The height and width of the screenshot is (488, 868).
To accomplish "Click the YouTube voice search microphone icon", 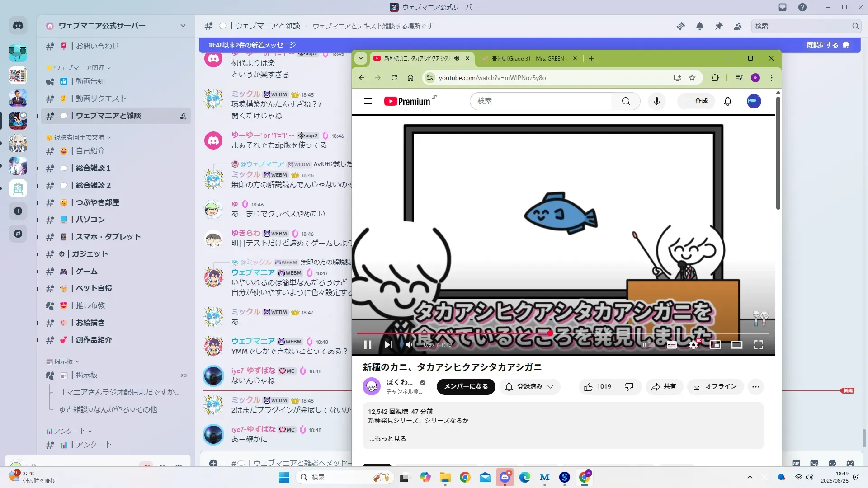I will (656, 101).
